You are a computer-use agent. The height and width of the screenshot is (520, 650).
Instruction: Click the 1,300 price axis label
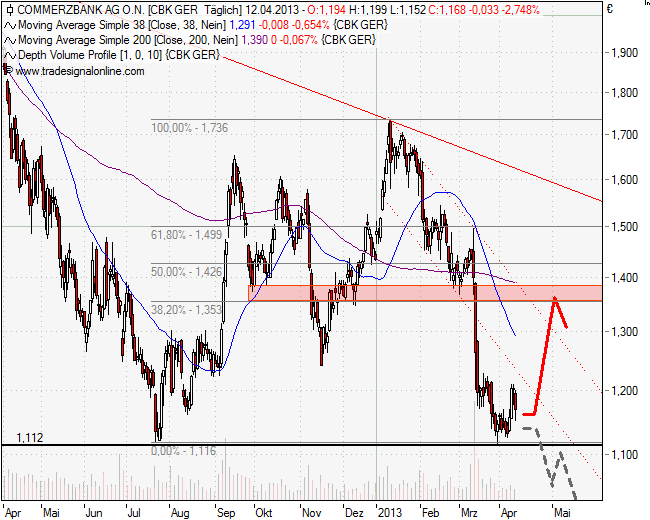coord(625,331)
